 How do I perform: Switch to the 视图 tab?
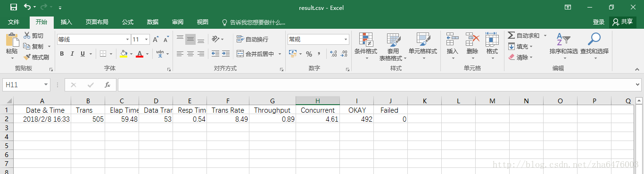coord(203,22)
